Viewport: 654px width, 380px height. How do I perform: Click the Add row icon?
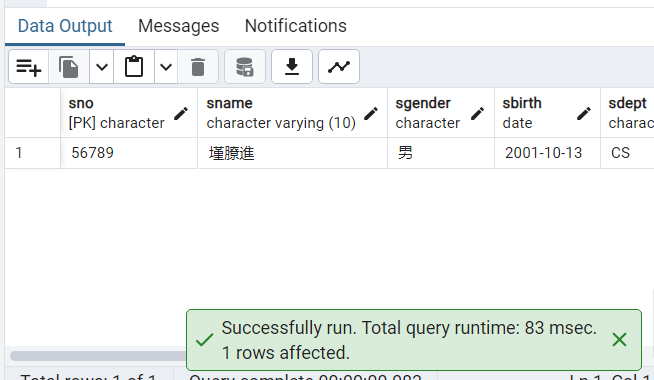point(28,67)
